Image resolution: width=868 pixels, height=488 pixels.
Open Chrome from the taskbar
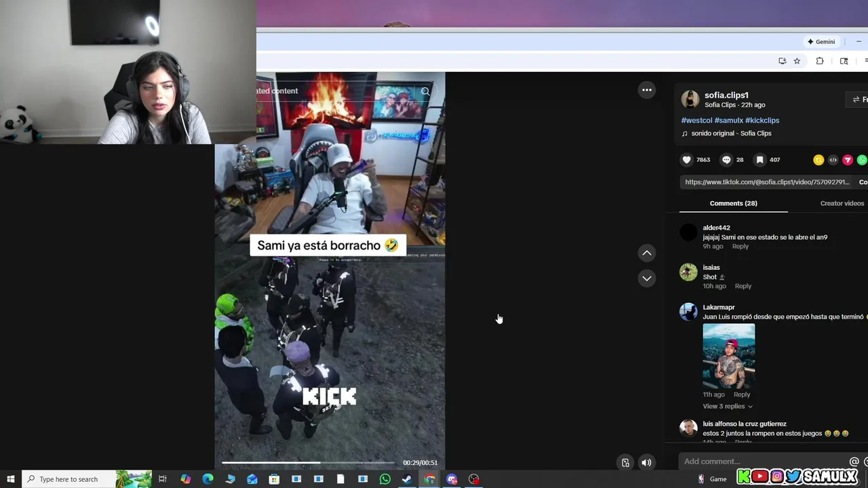pyautogui.click(x=430, y=479)
